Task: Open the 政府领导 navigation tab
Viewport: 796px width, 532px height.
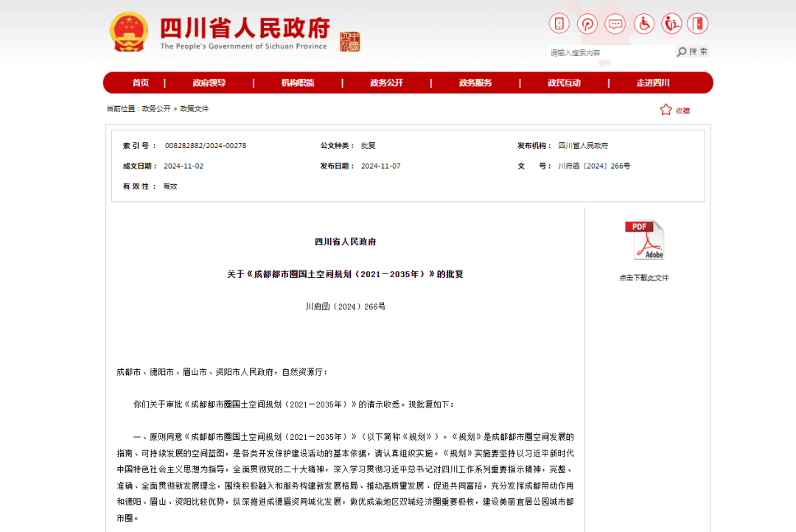Action: [x=209, y=83]
